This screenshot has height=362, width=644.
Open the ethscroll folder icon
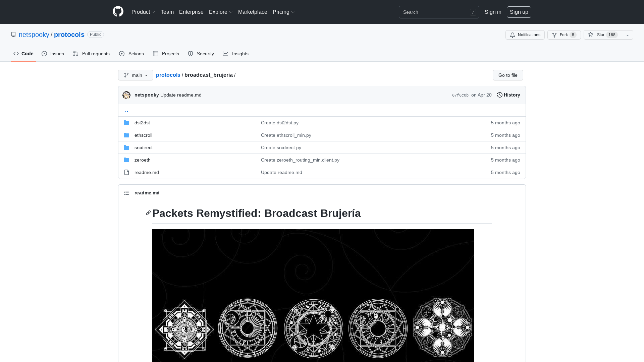(x=126, y=135)
